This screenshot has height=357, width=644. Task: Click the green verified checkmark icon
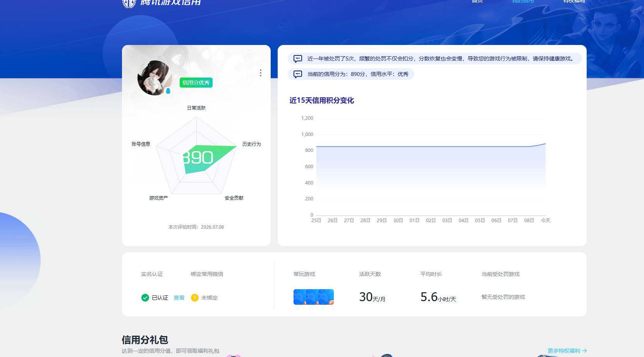click(145, 298)
